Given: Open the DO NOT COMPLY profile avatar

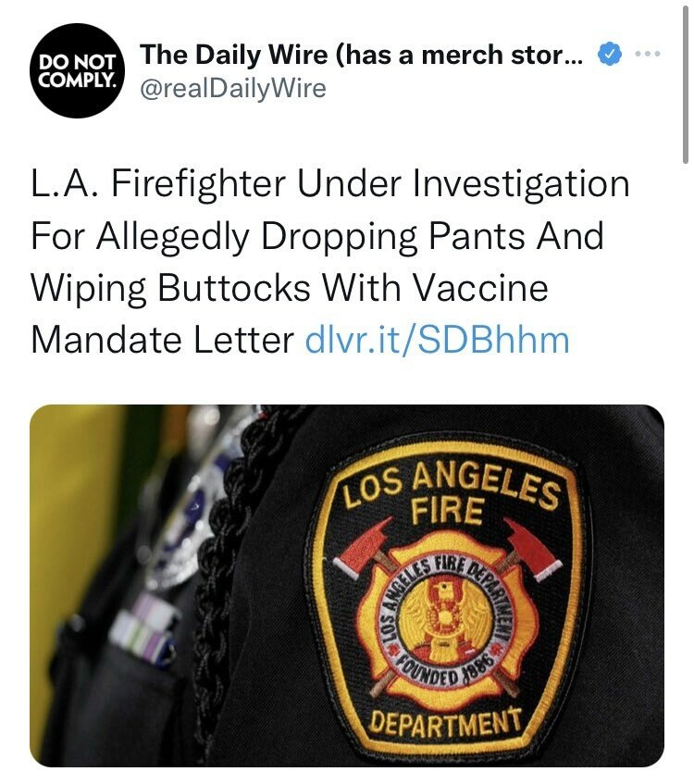Looking at the screenshot, I should (77, 71).
